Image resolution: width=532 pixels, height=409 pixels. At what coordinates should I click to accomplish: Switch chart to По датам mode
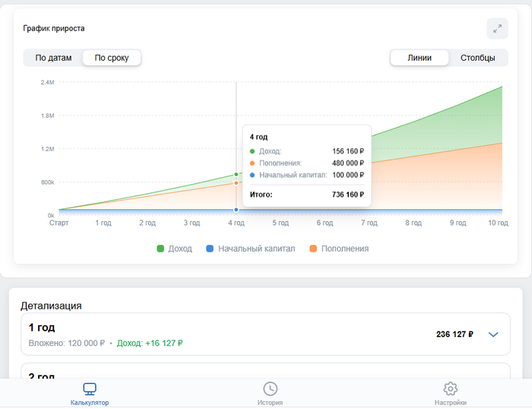53,58
